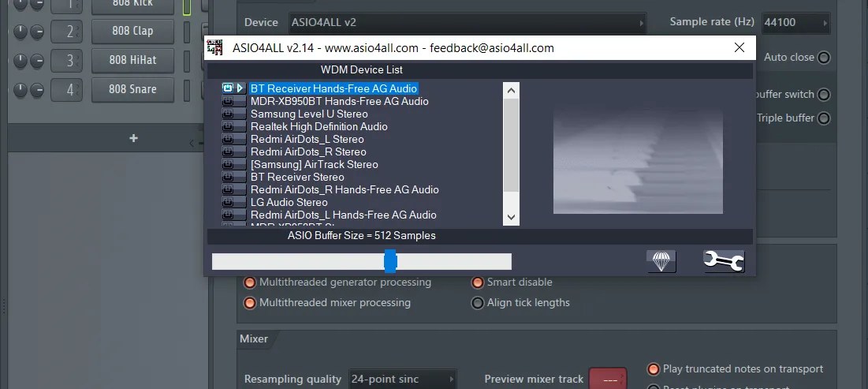
Task: Select the 808 Snare channel indicator LED
Action: (x=187, y=89)
